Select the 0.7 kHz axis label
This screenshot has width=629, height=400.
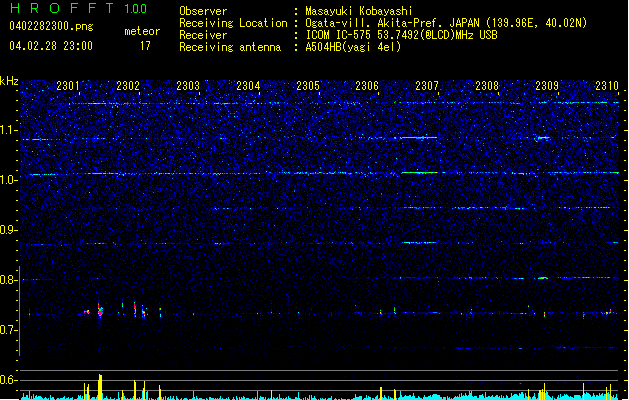[x=8, y=330]
